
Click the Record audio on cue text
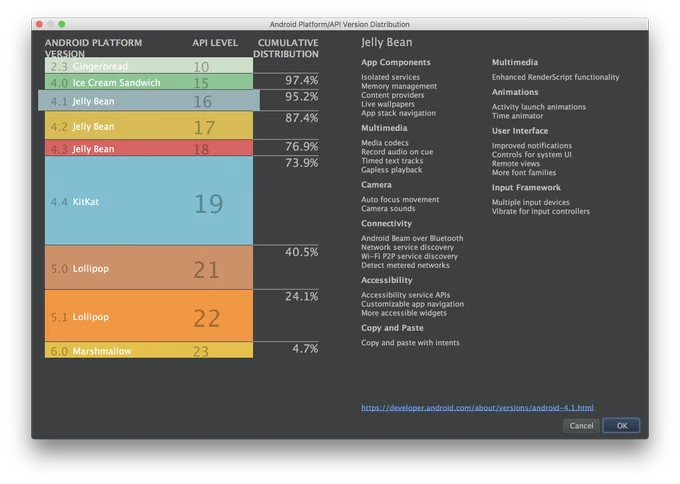pos(397,152)
